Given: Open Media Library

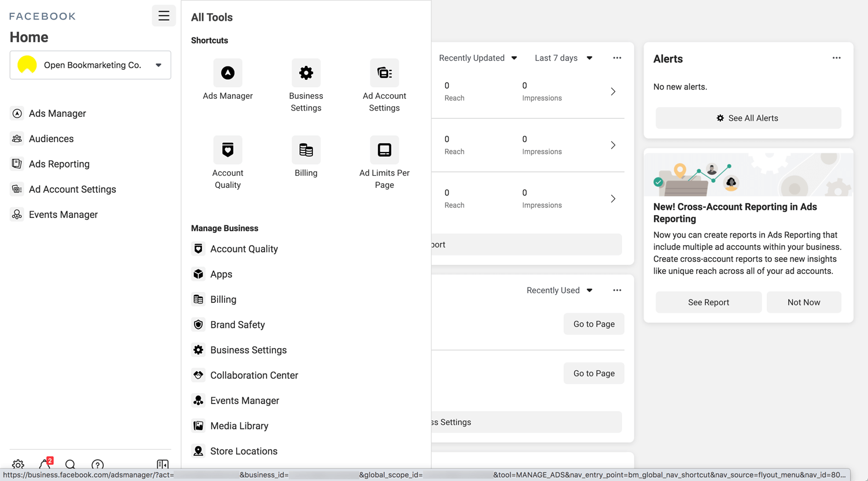Looking at the screenshot, I should (239, 426).
